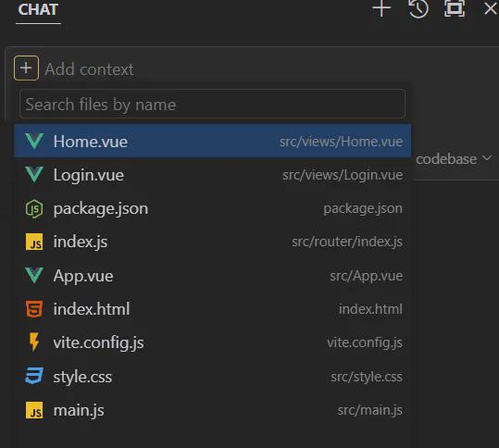Screen dimensions: 499x448
Task: Click the CSS icon beside style.css
Action: (x=34, y=376)
